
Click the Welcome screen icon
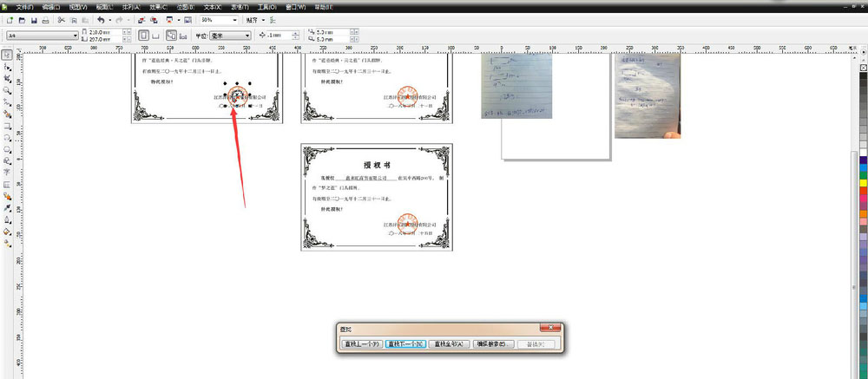(x=187, y=20)
